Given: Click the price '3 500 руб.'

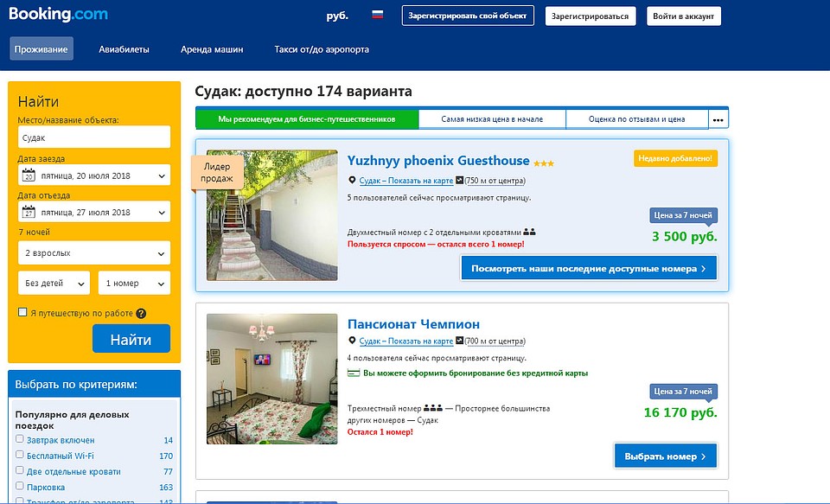Looking at the screenshot, I should [685, 237].
